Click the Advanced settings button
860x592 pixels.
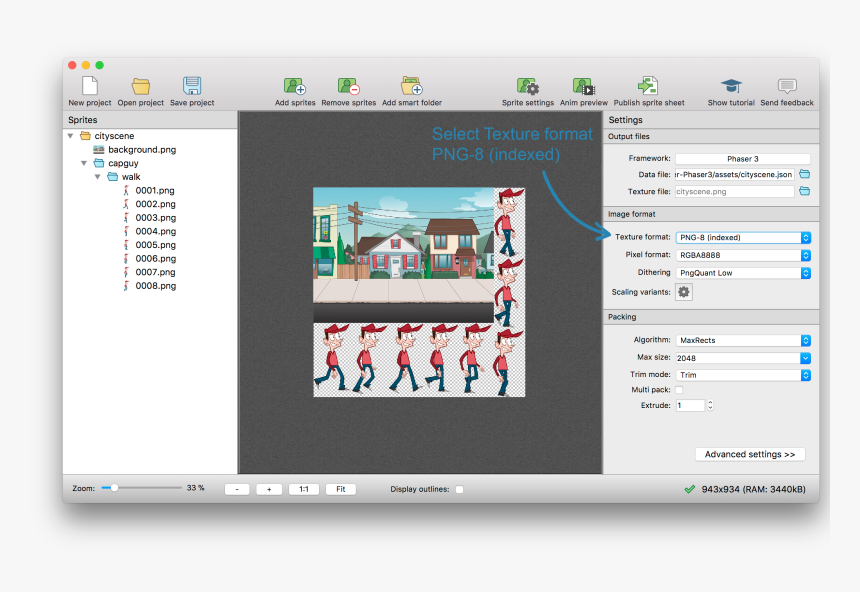point(749,453)
